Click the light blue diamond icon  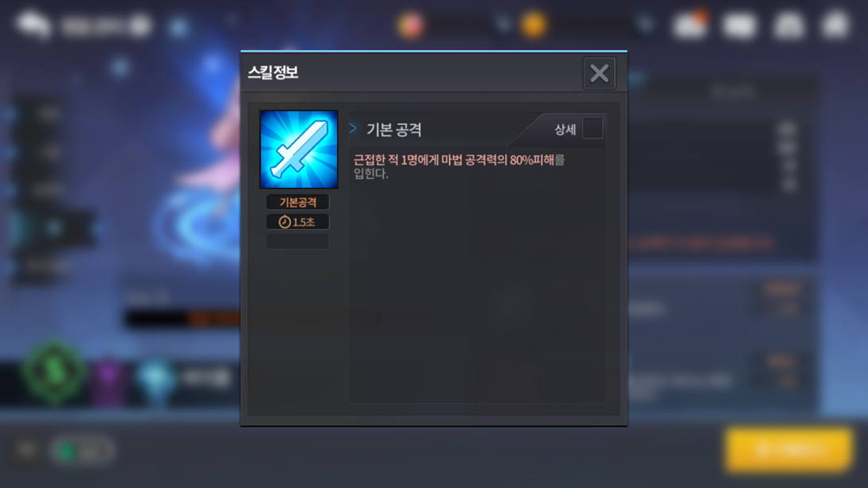pos(155,379)
